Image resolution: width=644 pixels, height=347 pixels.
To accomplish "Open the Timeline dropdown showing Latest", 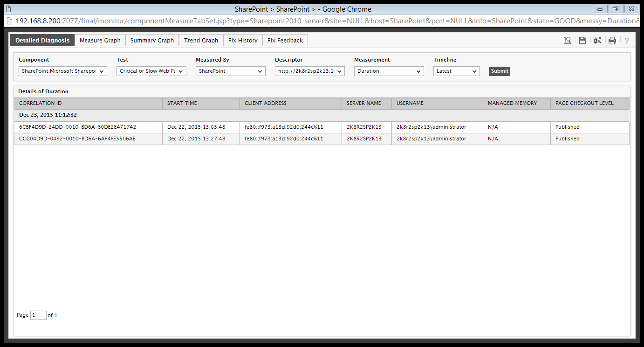I will coord(457,71).
